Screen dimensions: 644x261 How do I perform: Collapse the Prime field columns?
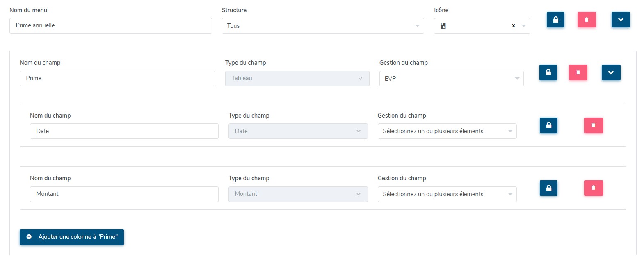tap(611, 73)
